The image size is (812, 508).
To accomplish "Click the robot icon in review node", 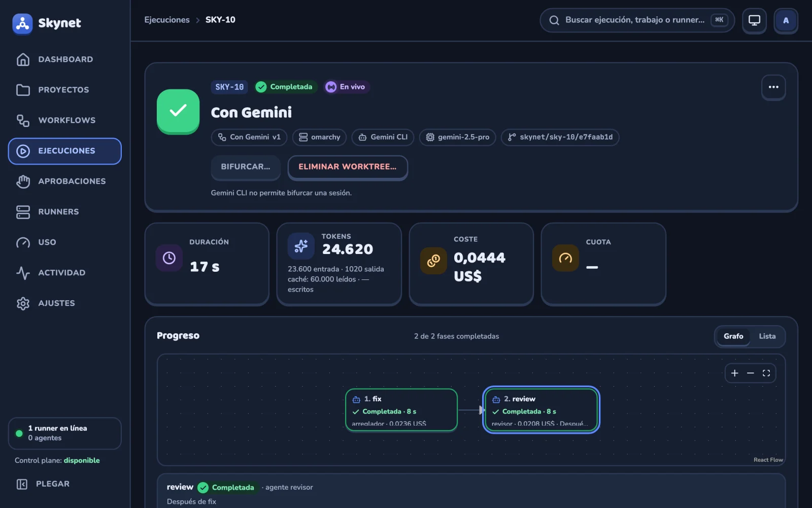I will coord(496,399).
